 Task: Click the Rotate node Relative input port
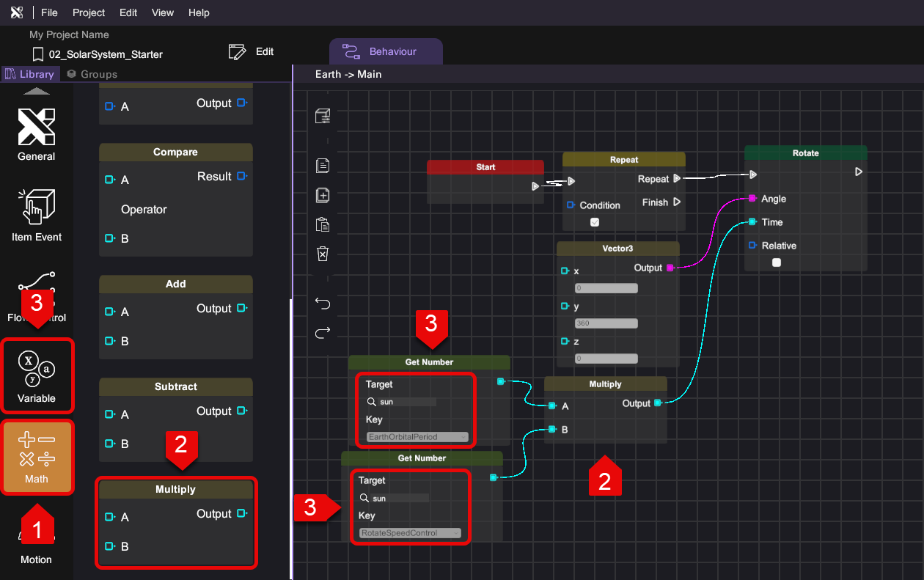752,246
